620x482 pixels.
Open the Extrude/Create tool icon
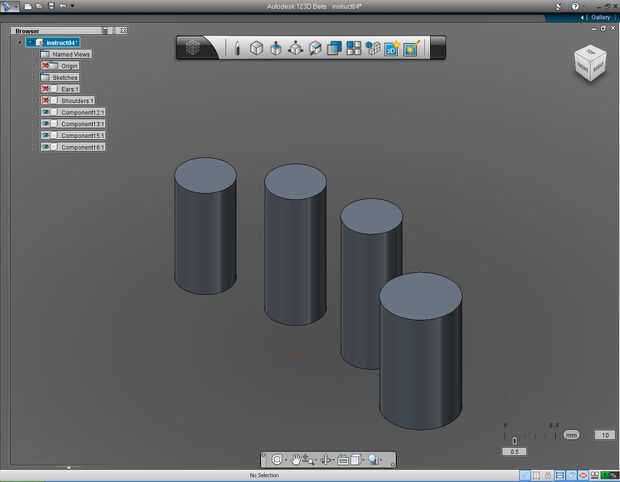click(x=276, y=48)
